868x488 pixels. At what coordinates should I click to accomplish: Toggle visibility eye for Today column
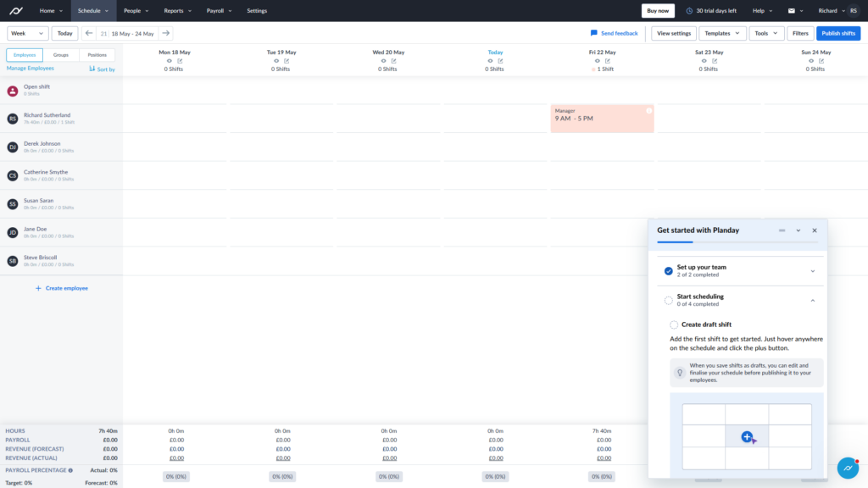click(490, 61)
